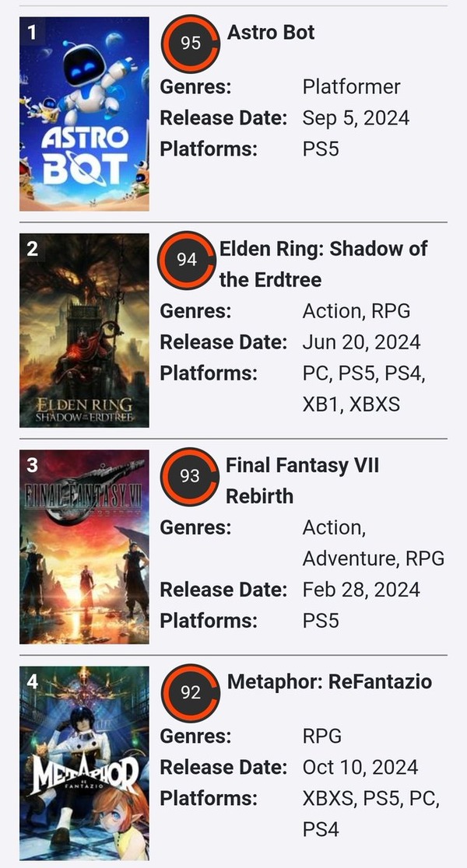Click the PS5 platform text under Astro Bot
Image resolution: width=467 pixels, height=868 pixels.
[x=321, y=149]
